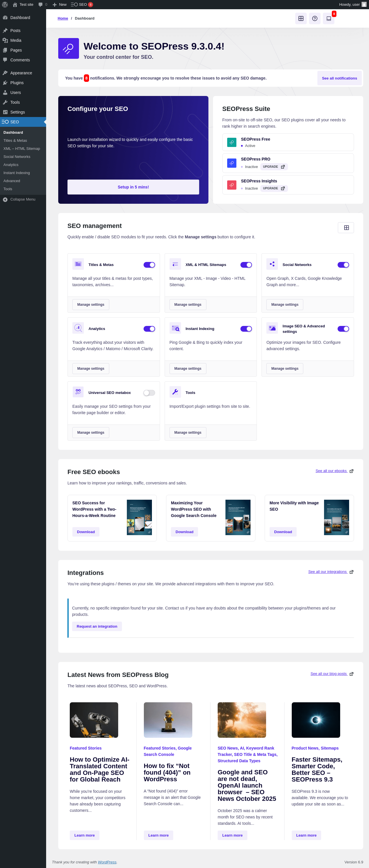This screenshot has height=868, width=369.
Task: Upgrade SEOPress PRO
Action: click(274, 167)
